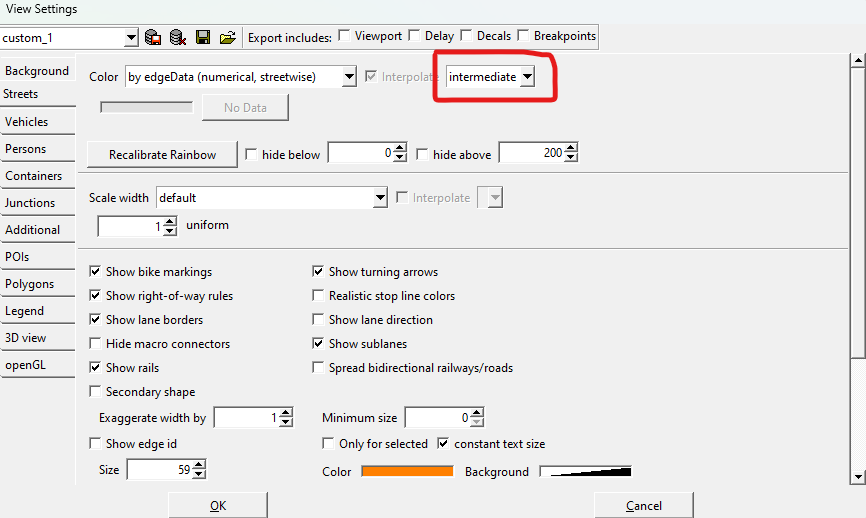Uncheck Show turning arrows
Viewport: 866px width, 518px height.
[318, 271]
